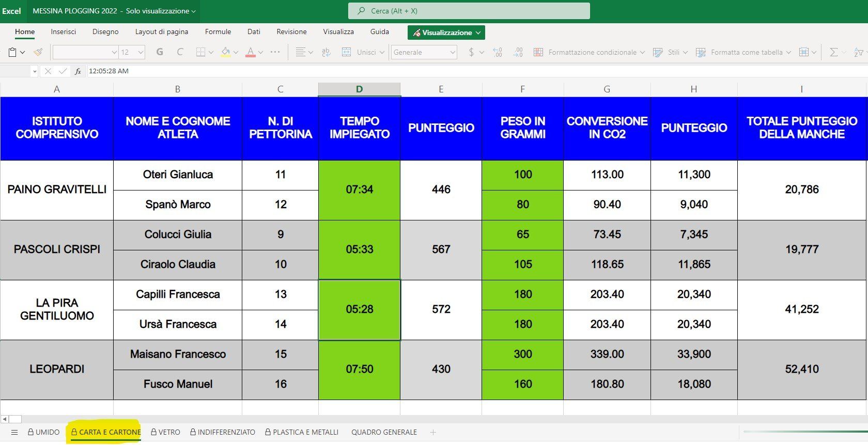This screenshot has width=868, height=445.
Task: Click the Unisci merge cells button
Action: [x=363, y=52]
